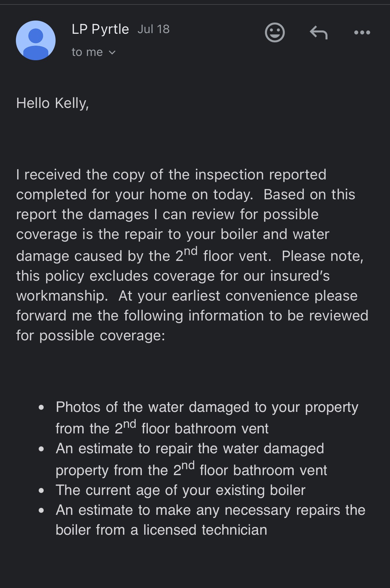
Task: Click the "Hello Kelly," greeting line
Action: click(x=53, y=103)
